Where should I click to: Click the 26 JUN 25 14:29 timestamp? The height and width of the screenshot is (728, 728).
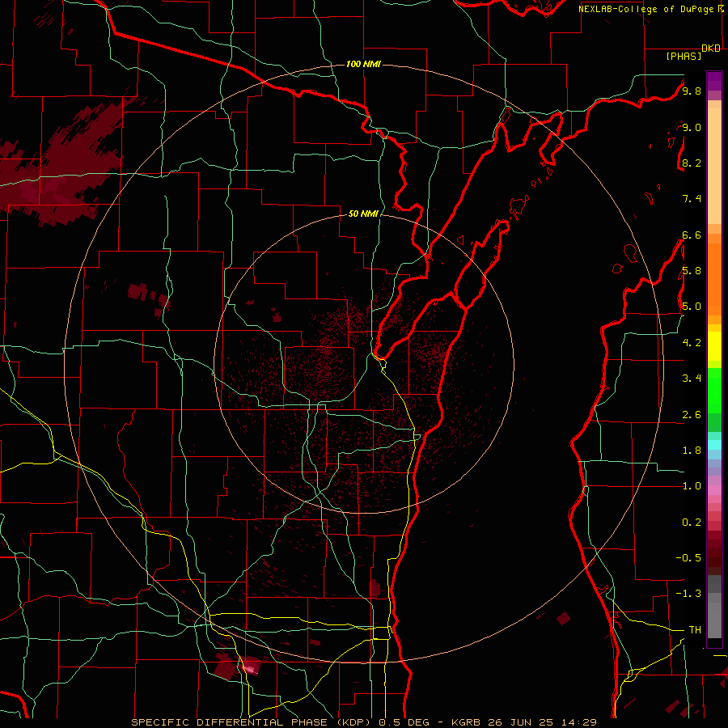point(542,722)
